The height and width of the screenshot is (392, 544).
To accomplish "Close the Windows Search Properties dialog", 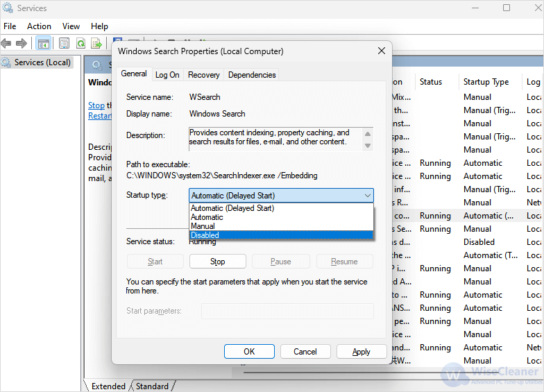I will point(382,51).
